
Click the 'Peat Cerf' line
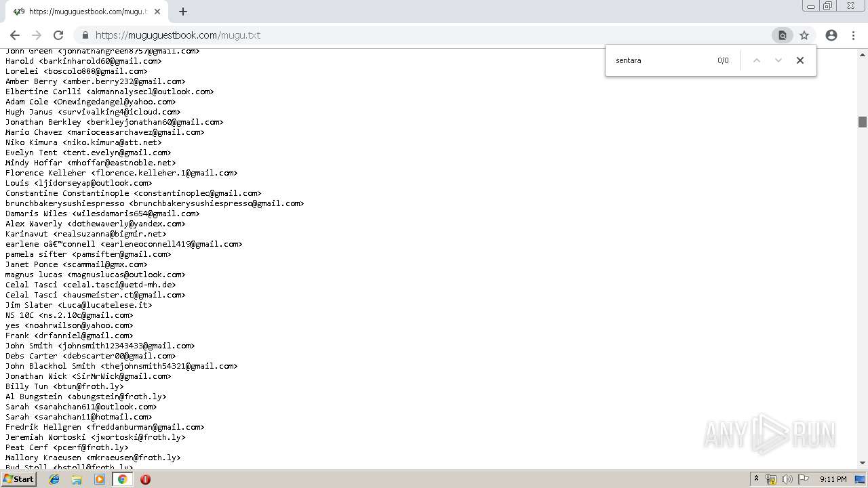pyautogui.click(x=67, y=447)
